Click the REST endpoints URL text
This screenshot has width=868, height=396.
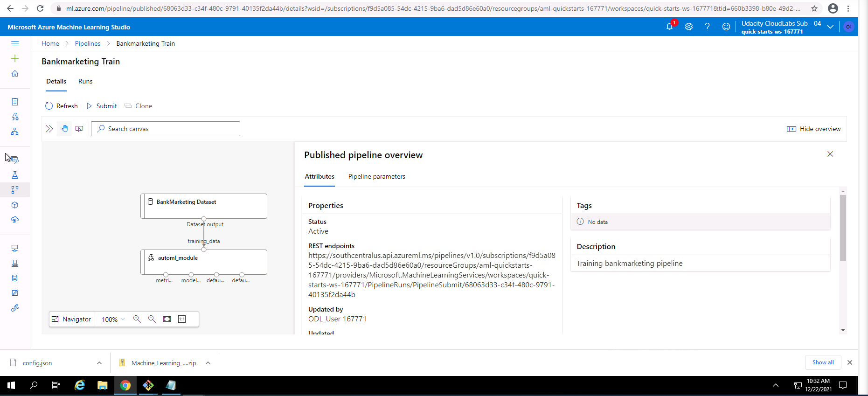coord(432,275)
